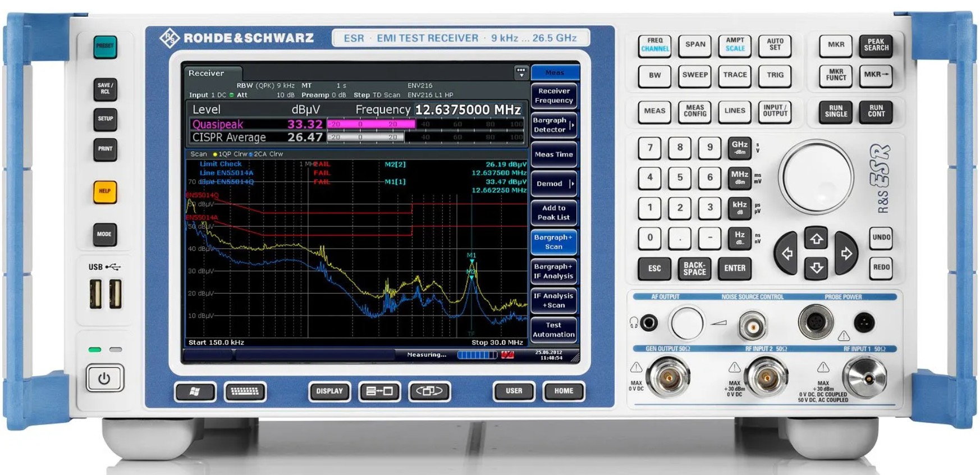The height and width of the screenshot is (475, 980).
Task: Tap the HOME key
Action: (x=564, y=391)
